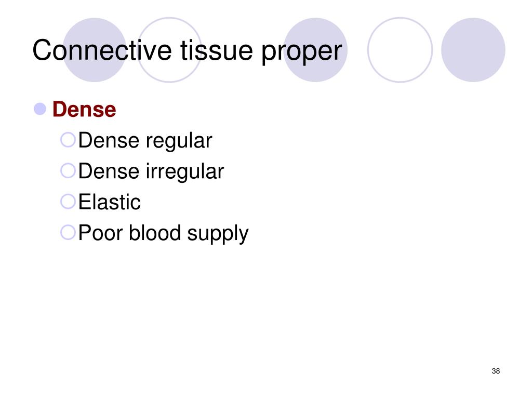This screenshot has width=532, height=399.
Task: Click the rightmost filled lavender circle
Action: click(x=473, y=50)
